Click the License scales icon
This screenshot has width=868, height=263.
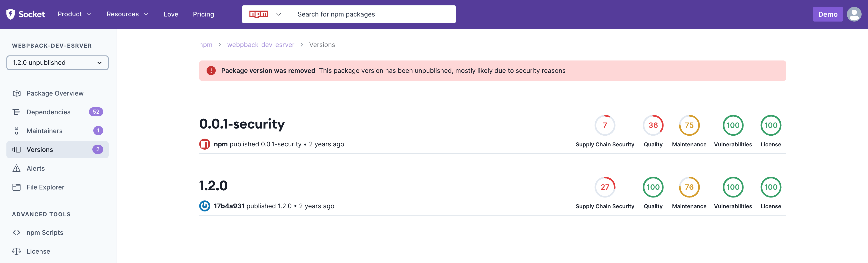[x=17, y=252]
